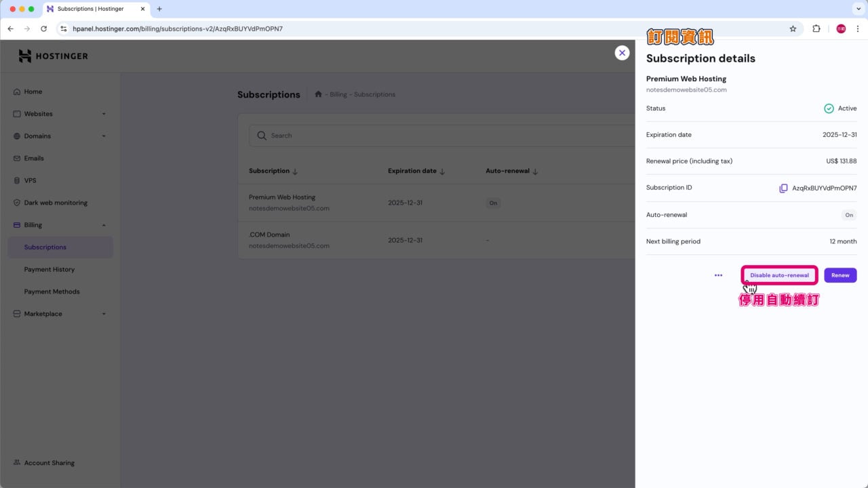Open the Home section in the sidebar
The image size is (868, 488).
tap(32, 91)
